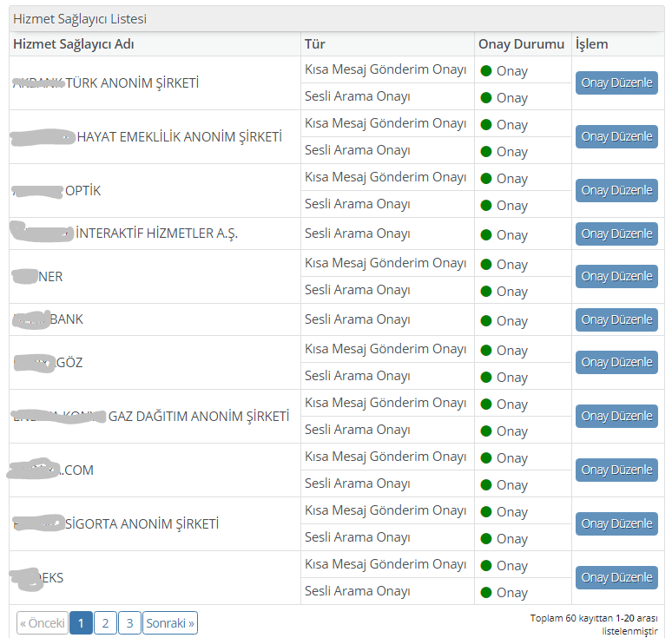
Task: Click Onay Düzenle for NER row
Action: [616, 276]
